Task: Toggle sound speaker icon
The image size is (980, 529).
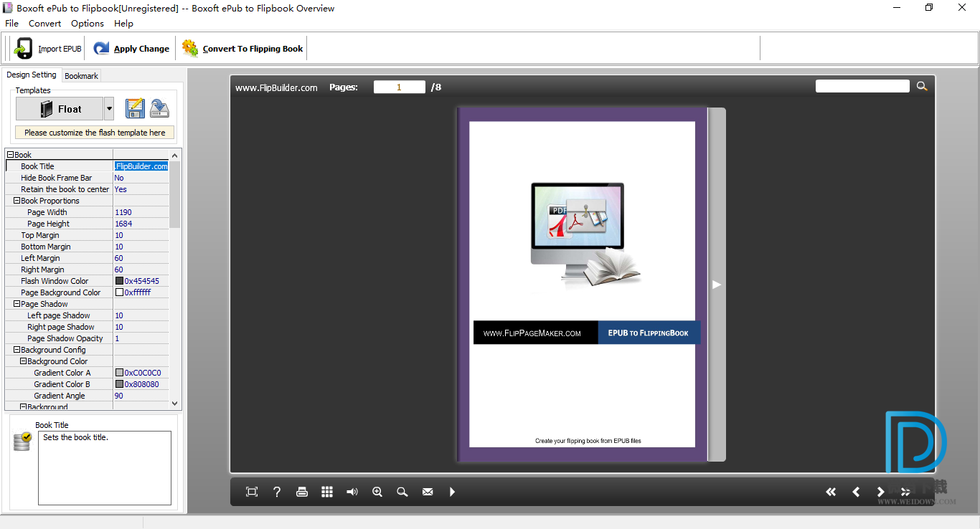Action: point(352,492)
